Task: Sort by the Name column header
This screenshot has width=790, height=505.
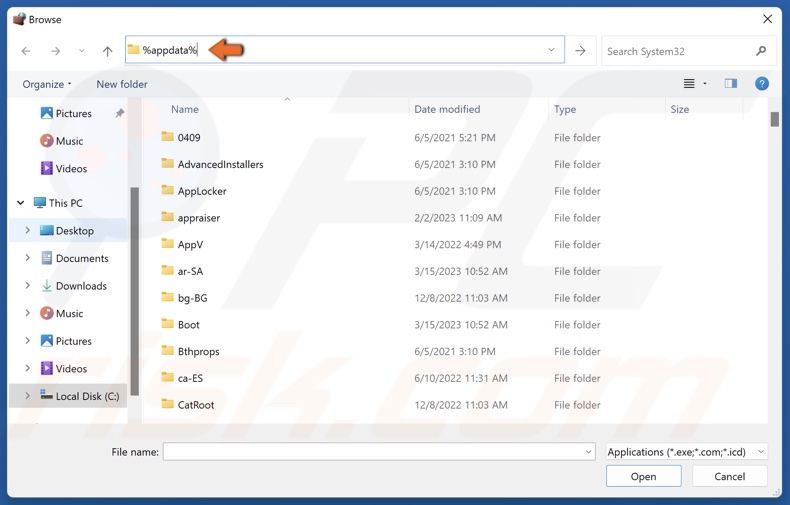Action: coord(184,109)
